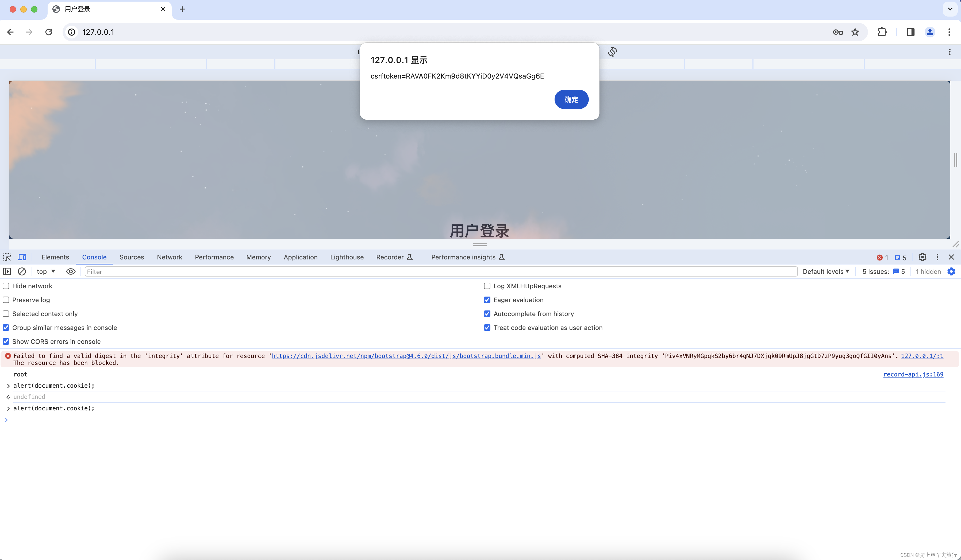Uncheck Treat code evaluation as user action

pyautogui.click(x=487, y=328)
